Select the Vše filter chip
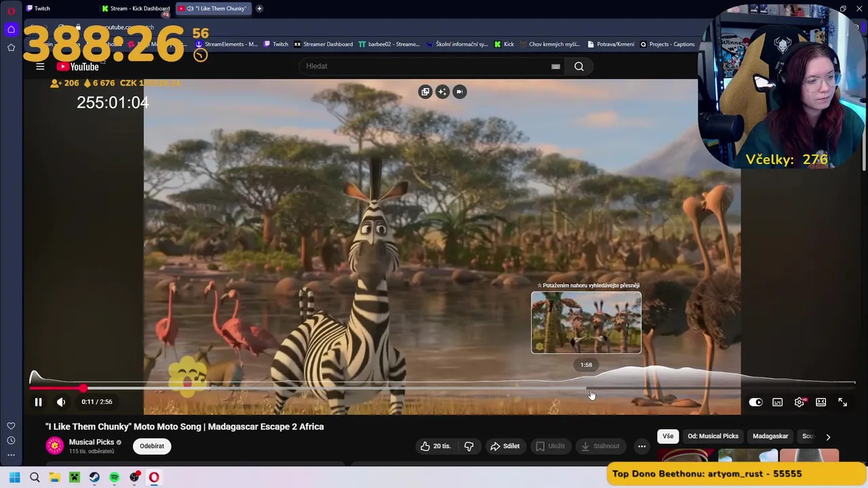 668,436
